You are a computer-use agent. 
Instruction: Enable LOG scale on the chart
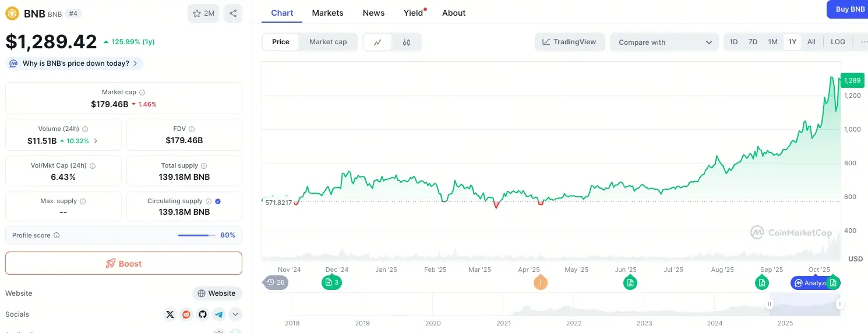point(838,42)
